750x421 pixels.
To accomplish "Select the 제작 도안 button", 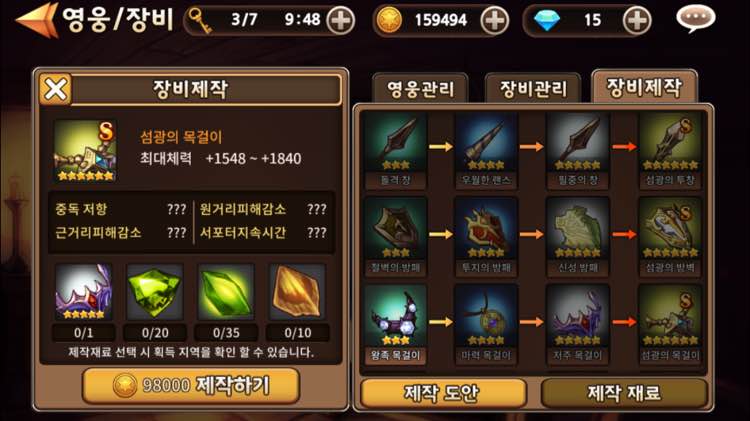I will 443,393.
